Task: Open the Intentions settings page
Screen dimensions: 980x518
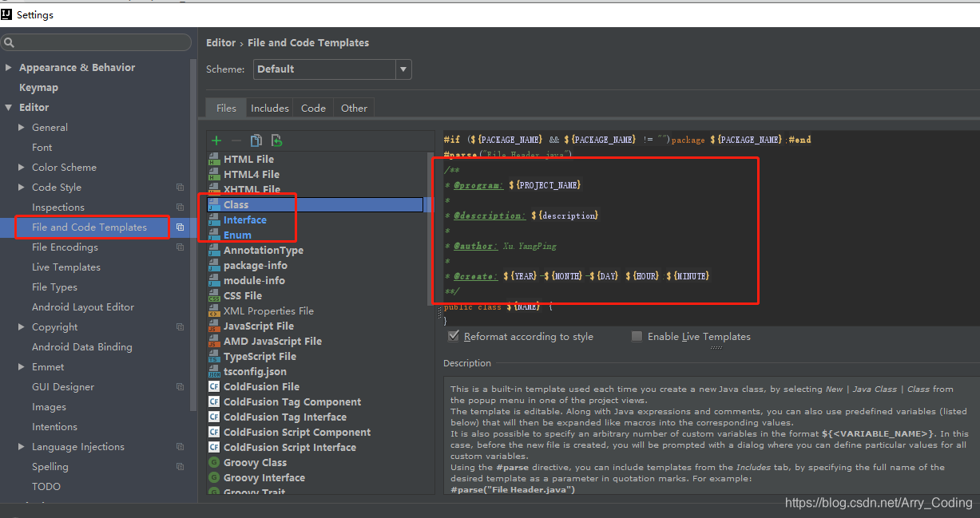Action: tap(54, 427)
